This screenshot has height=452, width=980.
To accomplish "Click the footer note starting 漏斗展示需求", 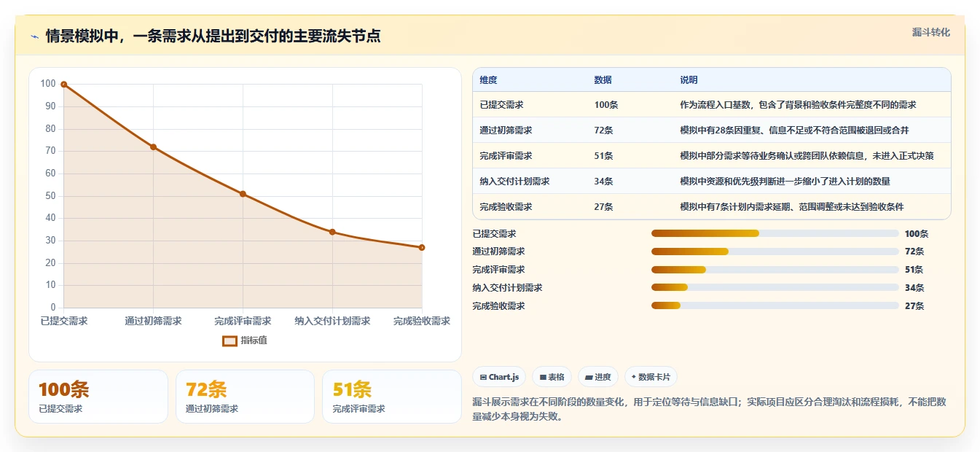I will 709,410.
